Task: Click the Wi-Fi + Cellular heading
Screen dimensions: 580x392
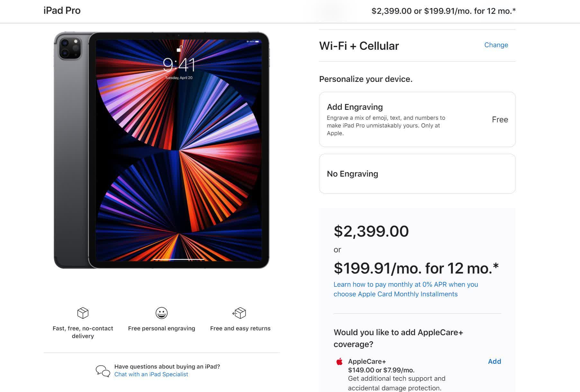Action: tap(359, 46)
